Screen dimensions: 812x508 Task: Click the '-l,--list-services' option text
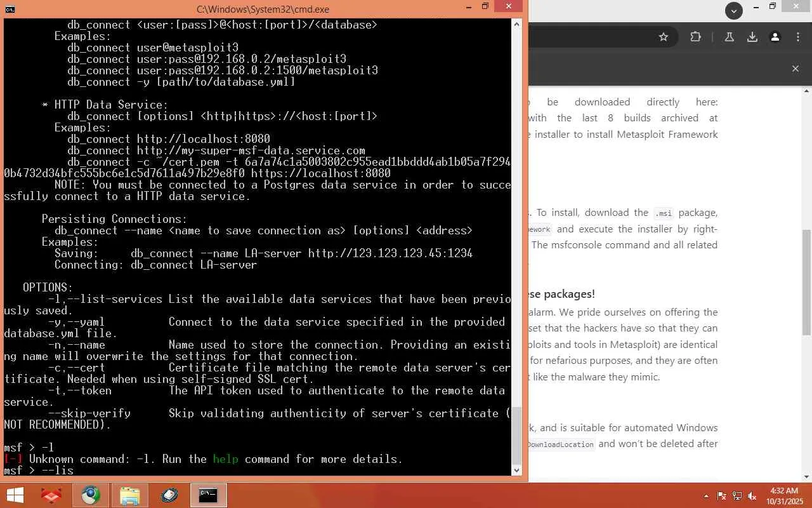coord(105,299)
